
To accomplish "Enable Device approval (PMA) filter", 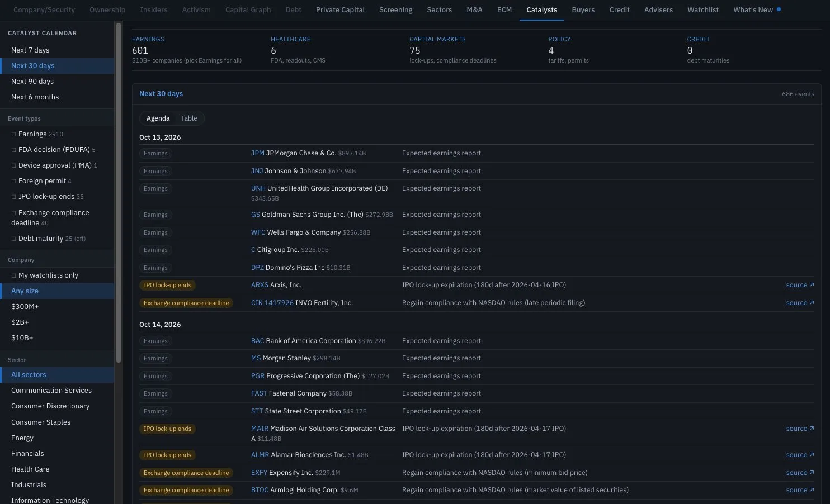I will pos(13,165).
